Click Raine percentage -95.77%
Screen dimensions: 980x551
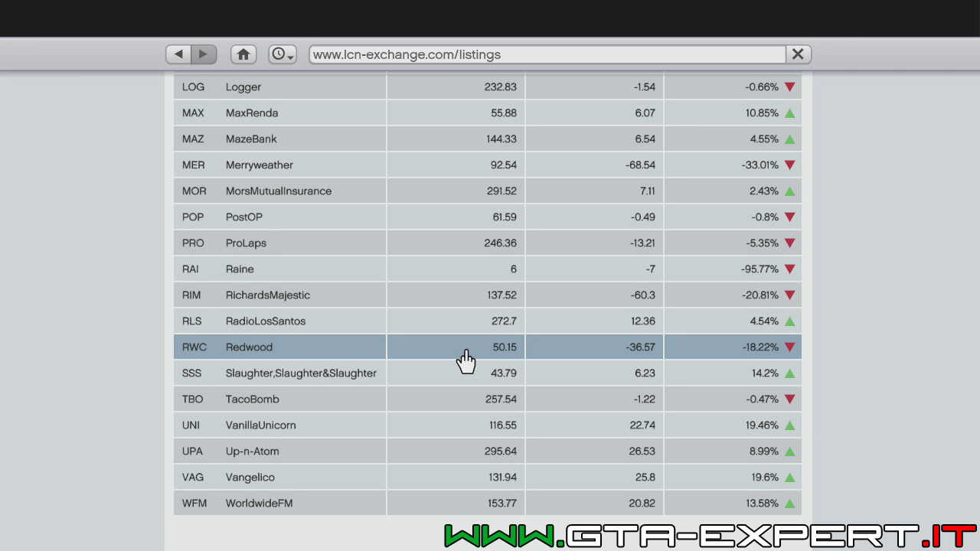(760, 269)
